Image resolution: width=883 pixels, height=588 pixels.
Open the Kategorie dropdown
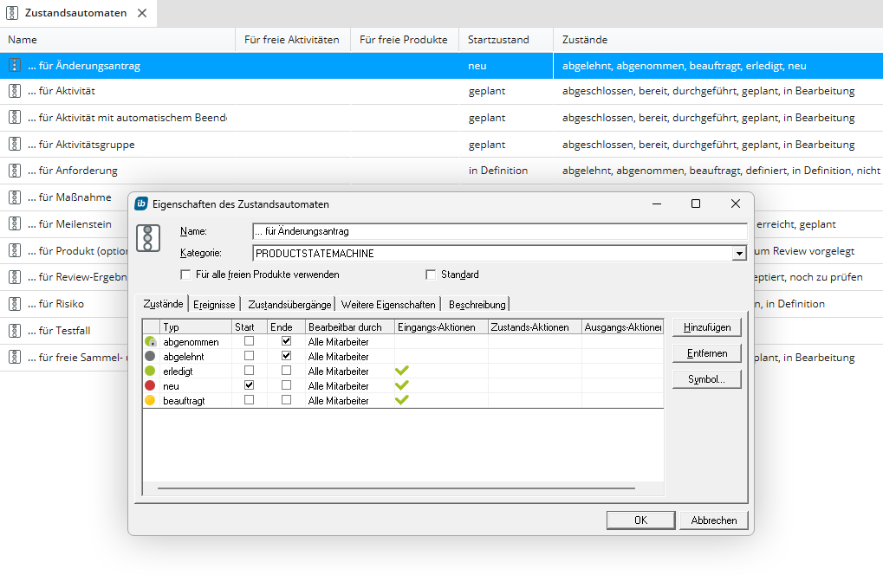(x=738, y=253)
